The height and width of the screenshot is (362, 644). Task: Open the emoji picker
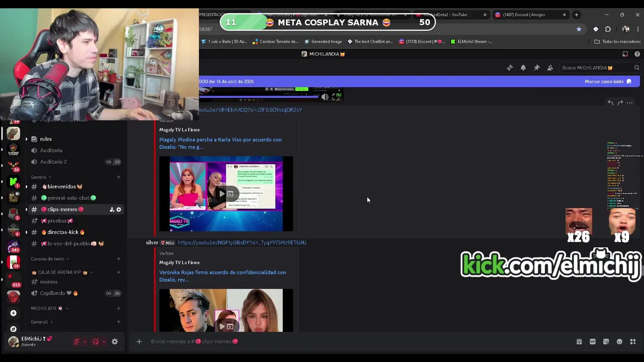pyautogui.click(x=619, y=341)
